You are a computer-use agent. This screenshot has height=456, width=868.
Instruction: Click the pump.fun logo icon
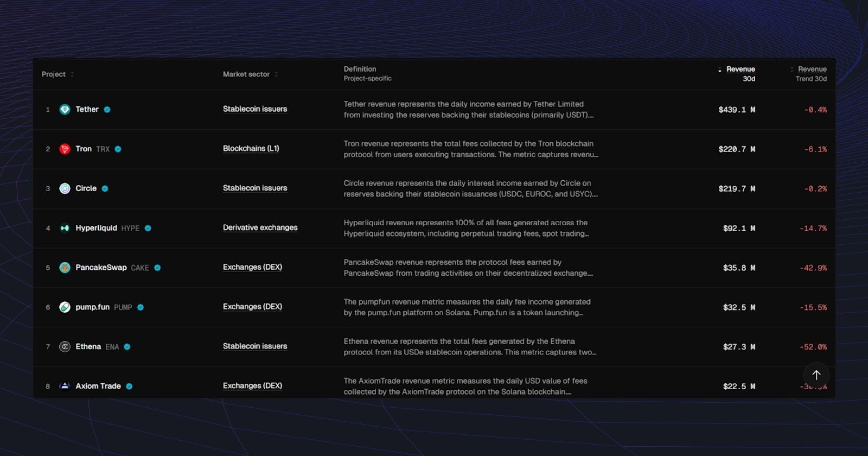pyautogui.click(x=65, y=307)
